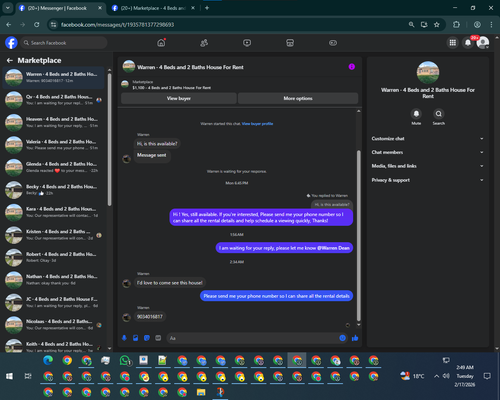Open the account profile picture menu
Screen dimensions: 500x400
pyautogui.click(x=483, y=43)
